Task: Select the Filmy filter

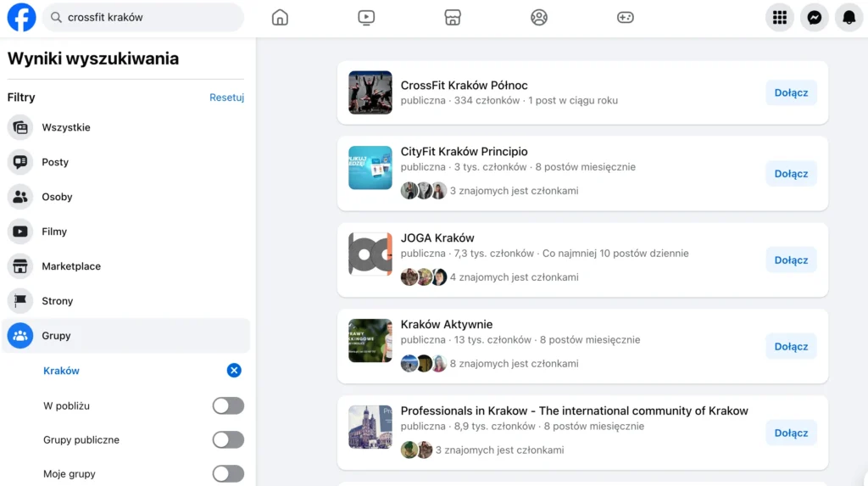Action: (125, 231)
